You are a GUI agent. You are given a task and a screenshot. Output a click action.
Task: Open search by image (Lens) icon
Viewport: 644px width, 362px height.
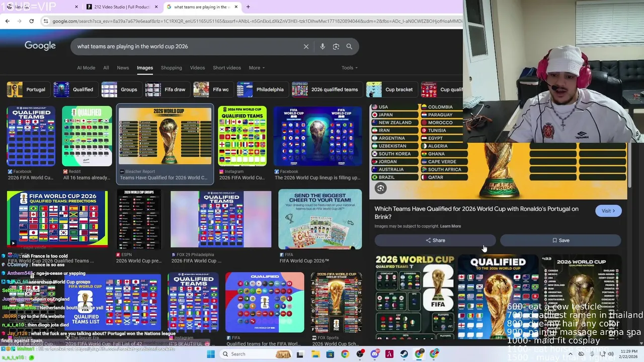click(336, 46)
